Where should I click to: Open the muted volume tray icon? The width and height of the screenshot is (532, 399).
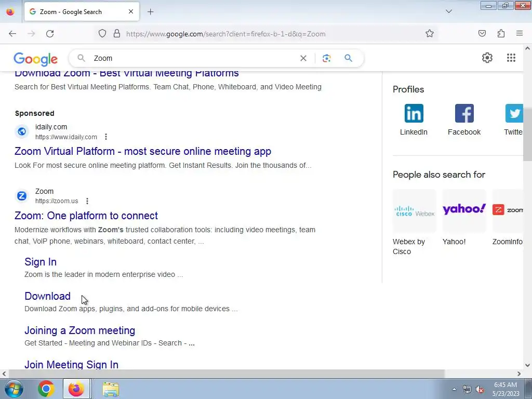click(x=480, y=390)
